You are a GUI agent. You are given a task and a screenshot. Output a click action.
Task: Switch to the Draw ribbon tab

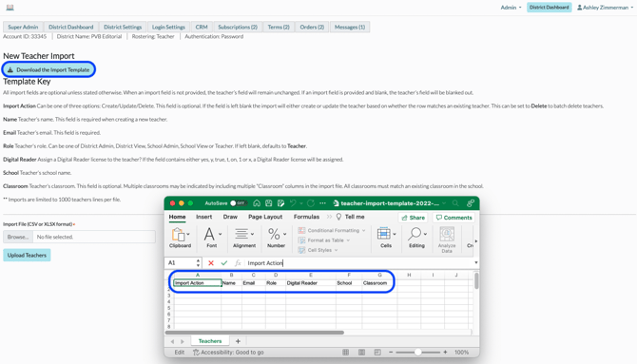tap(230, 217)
